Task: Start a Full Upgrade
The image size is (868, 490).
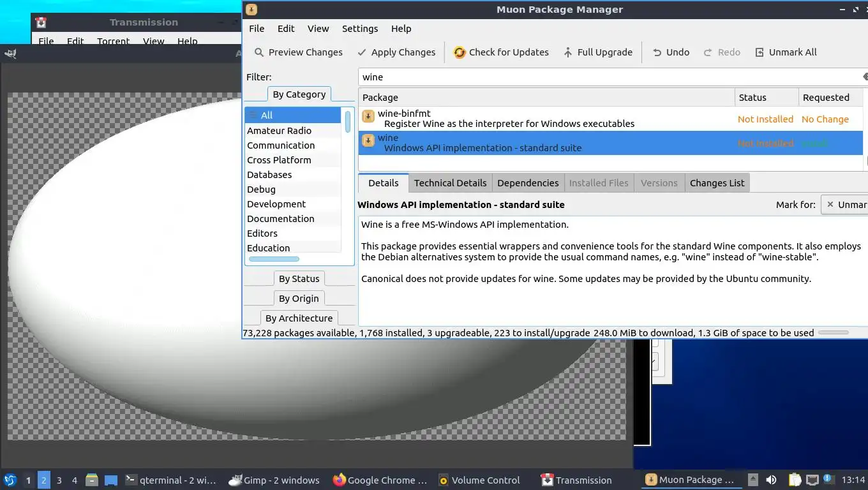Action: pyautogui.click(x=597, y=52)
